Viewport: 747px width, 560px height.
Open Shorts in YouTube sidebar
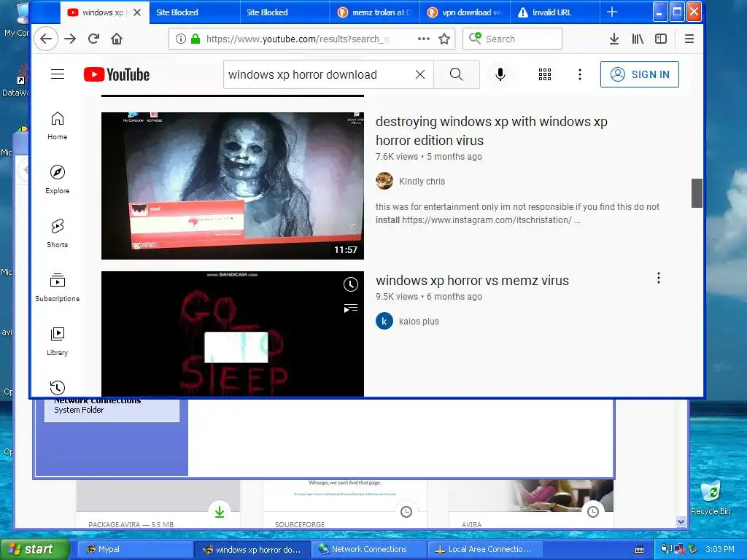(x=57, y=233)
